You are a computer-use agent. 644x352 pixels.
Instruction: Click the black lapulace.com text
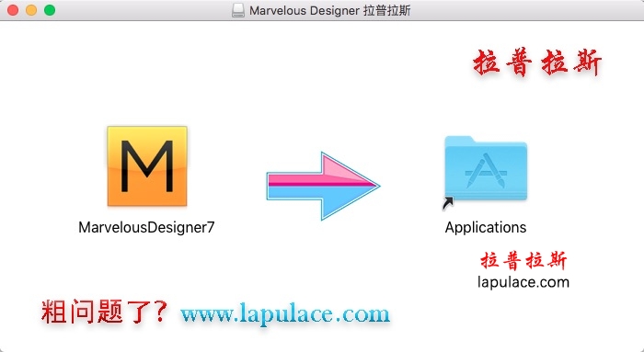pyautogui.click(x=523, y=282)
